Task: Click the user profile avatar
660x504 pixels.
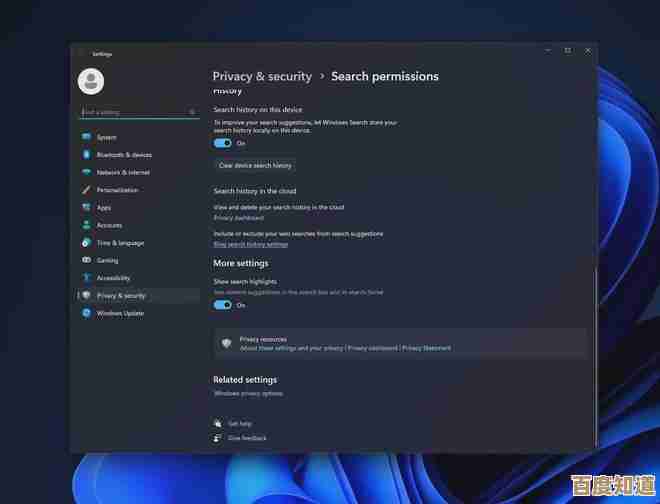Action: pos(91,81)
